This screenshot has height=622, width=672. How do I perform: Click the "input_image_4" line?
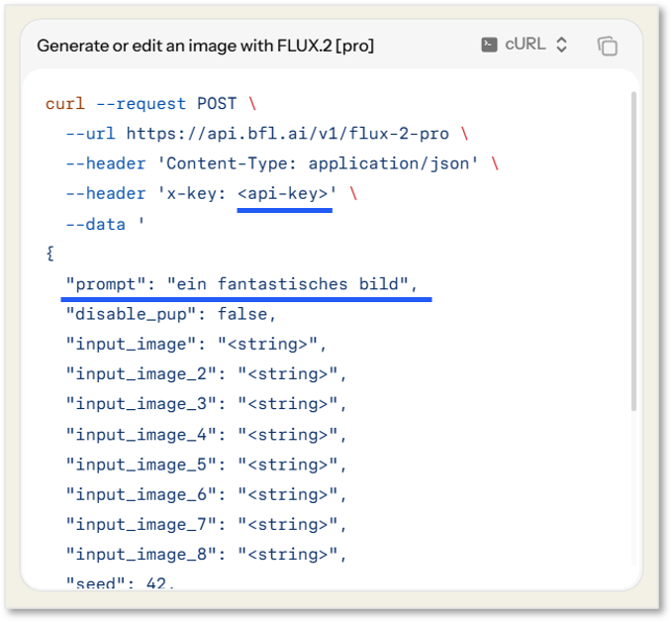tap(206, 435)
